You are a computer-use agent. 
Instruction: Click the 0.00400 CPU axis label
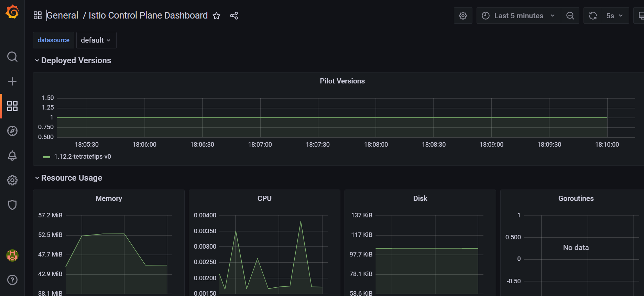coord(205,215)
